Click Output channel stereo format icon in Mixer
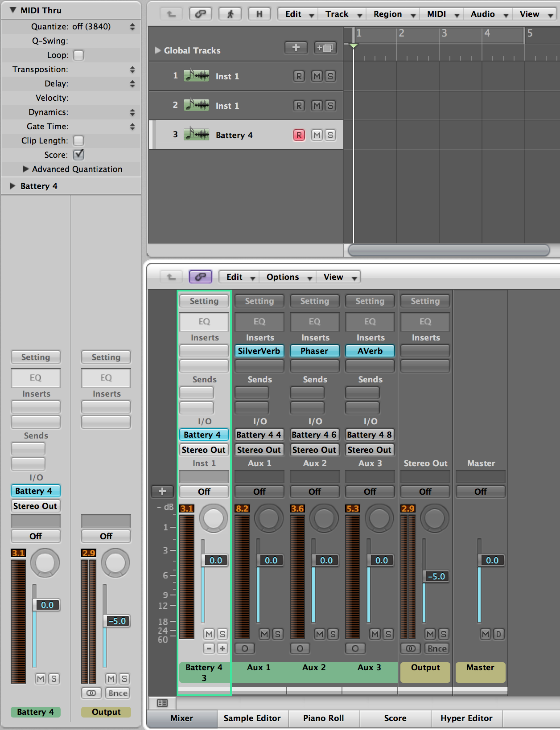 coord(411,648)
